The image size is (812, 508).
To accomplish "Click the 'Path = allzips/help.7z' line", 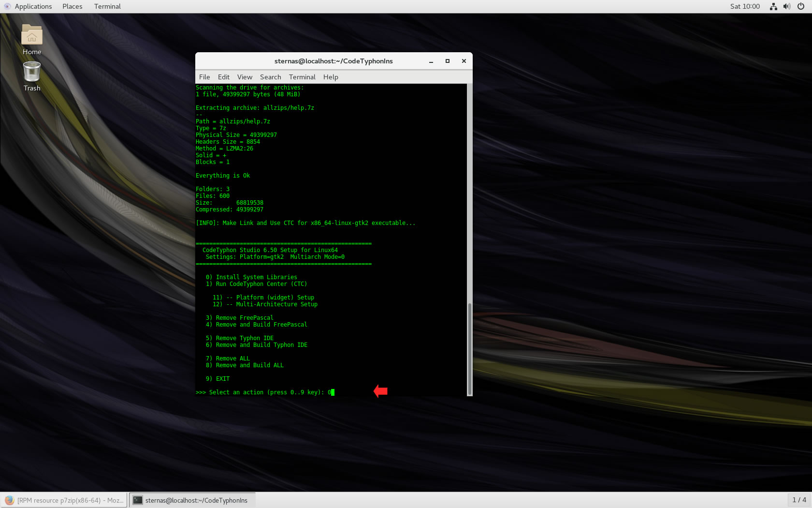I will tap(233, 121).
